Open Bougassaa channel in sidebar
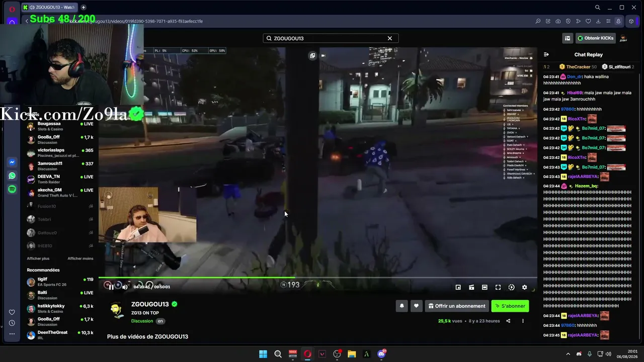 60,126
